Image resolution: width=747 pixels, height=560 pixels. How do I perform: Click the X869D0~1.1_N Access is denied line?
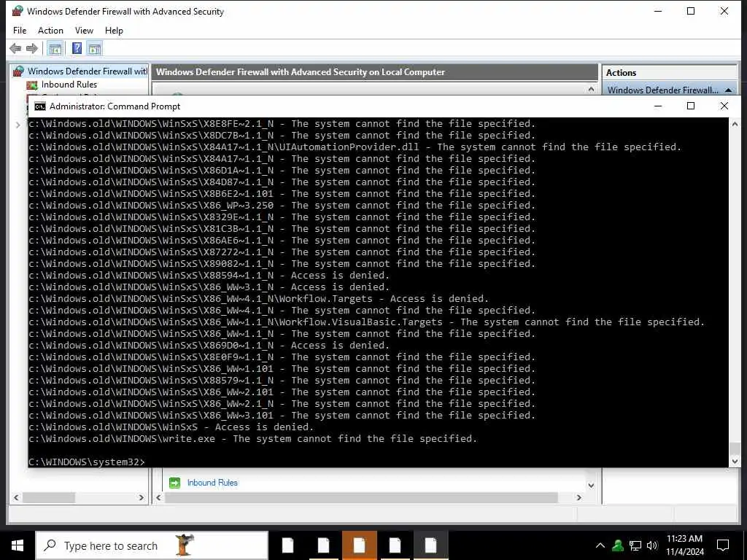(209, 345)
